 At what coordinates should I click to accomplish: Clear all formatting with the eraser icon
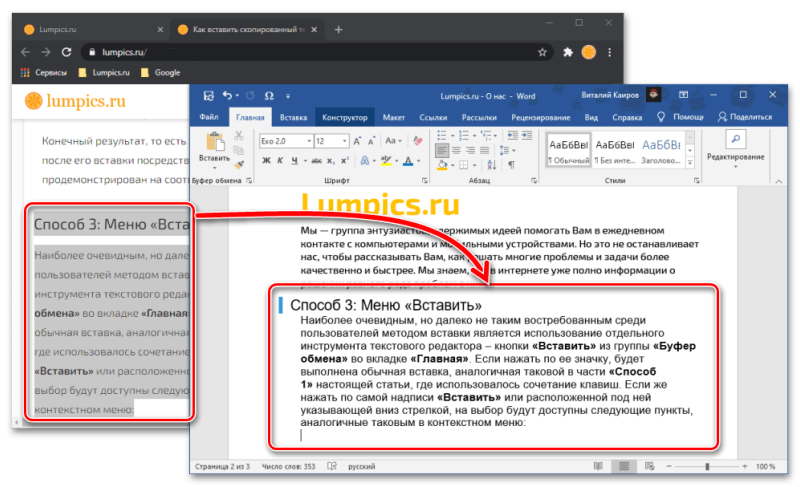[417, 141]
